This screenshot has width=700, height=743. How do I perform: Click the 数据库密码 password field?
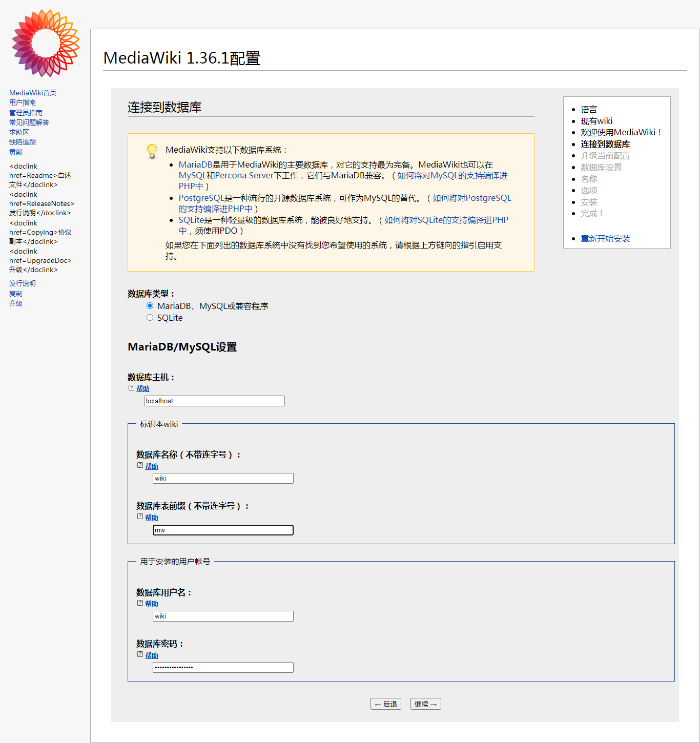click(223, 667)
